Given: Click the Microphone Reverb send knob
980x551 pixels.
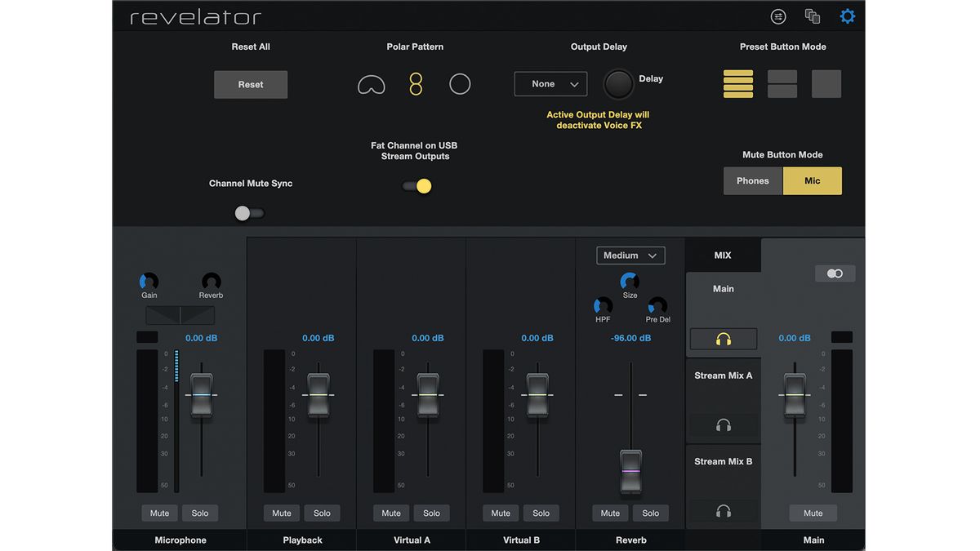Looking at the screenshot, I should 211,282.
